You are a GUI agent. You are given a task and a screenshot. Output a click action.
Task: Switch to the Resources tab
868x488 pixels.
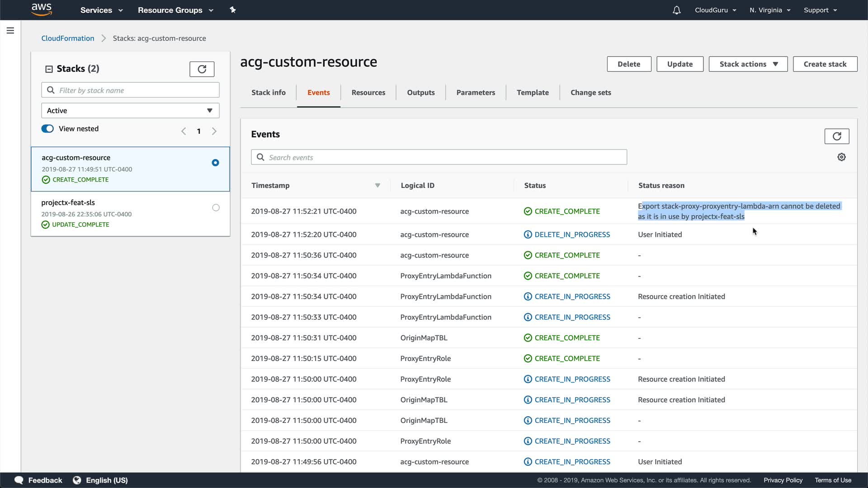coord(368,93)
